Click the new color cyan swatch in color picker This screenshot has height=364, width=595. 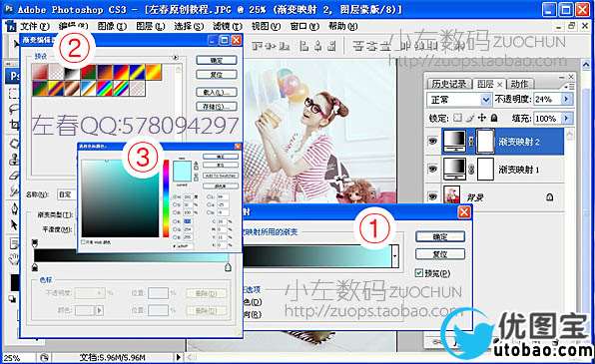(182, 167)
